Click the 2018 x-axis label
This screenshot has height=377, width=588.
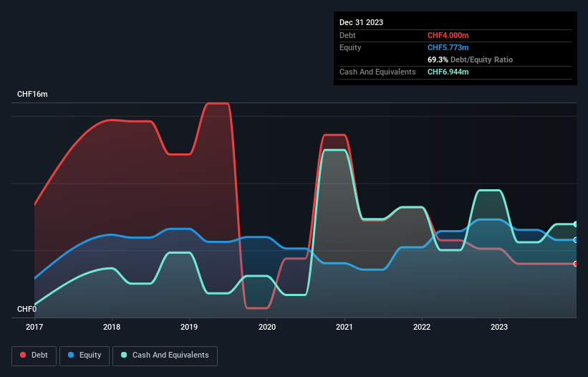112,327
